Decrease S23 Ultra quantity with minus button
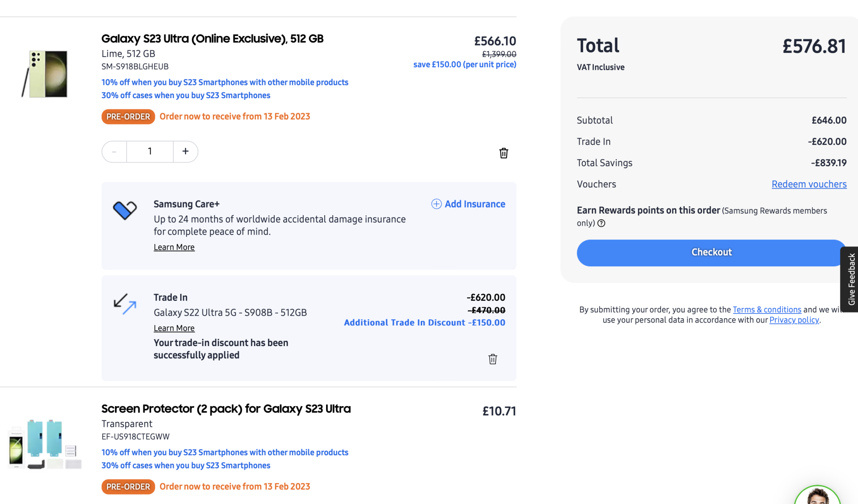The image size is (858, 504). pos(114,151)
